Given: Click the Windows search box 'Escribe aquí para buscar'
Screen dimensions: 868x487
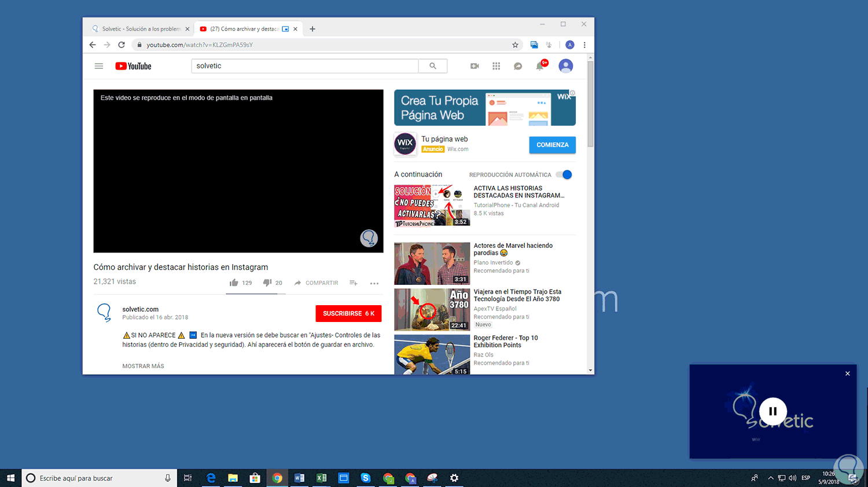Looking at the screenshot, I should (99, 478).
